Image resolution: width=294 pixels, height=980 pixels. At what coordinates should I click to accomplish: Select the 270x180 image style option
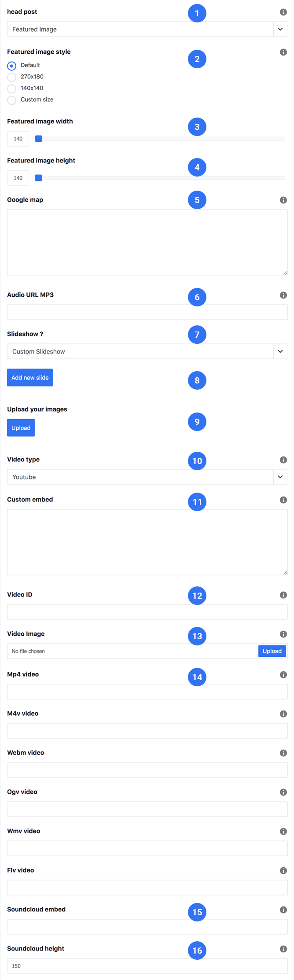tap(12, 77)
